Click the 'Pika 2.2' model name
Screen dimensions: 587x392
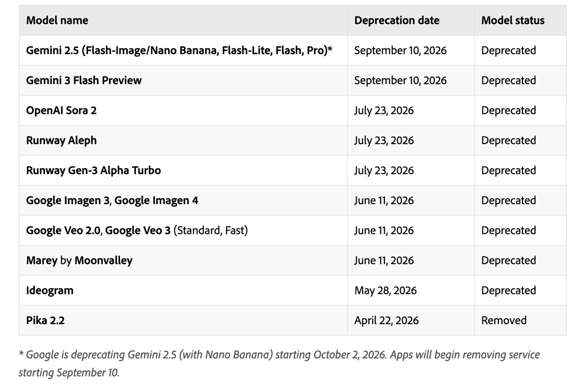(x=45, y=320)
